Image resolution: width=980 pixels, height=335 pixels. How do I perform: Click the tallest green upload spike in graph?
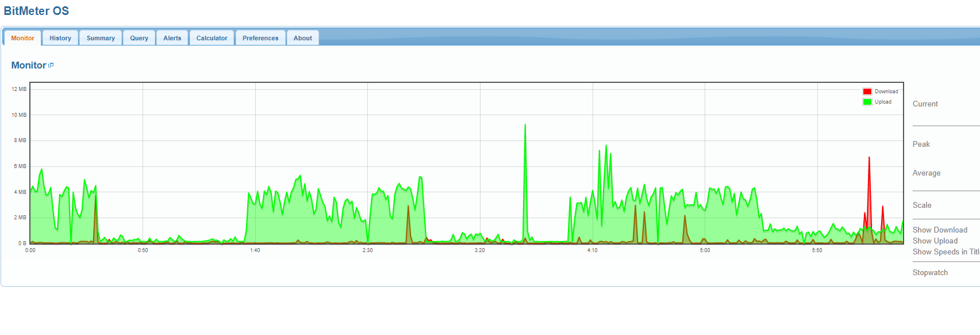pos(525,128)
